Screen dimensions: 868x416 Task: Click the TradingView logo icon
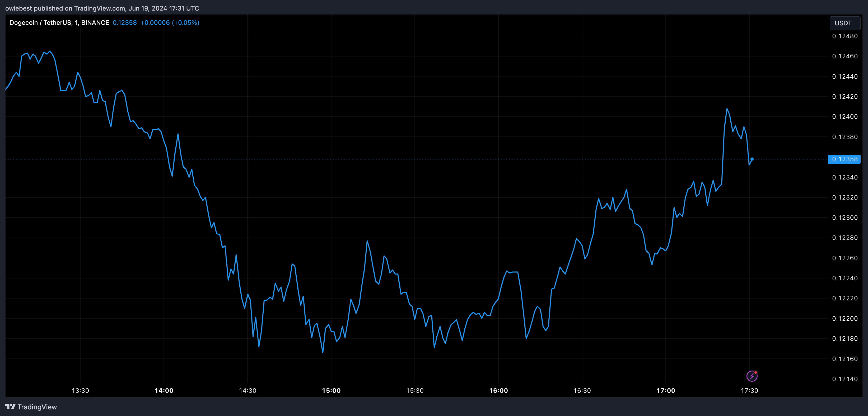pyautogui.click(x=11, y=406)
